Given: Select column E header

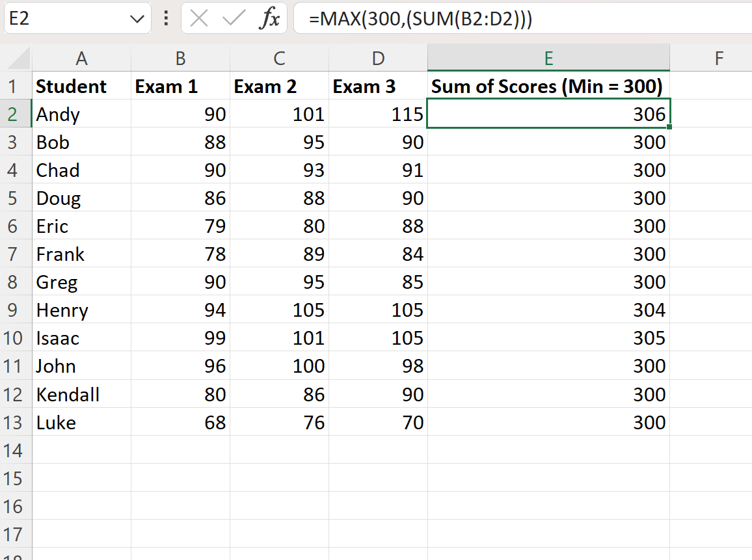Looking at the screenshot, I should click(548, 59).
